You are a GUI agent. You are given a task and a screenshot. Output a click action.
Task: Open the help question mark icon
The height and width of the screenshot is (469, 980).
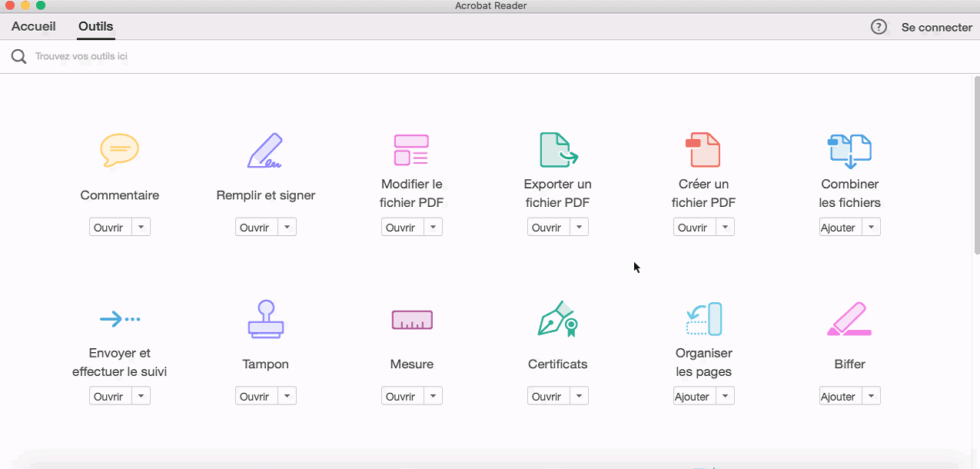click(x=879, y=27)
